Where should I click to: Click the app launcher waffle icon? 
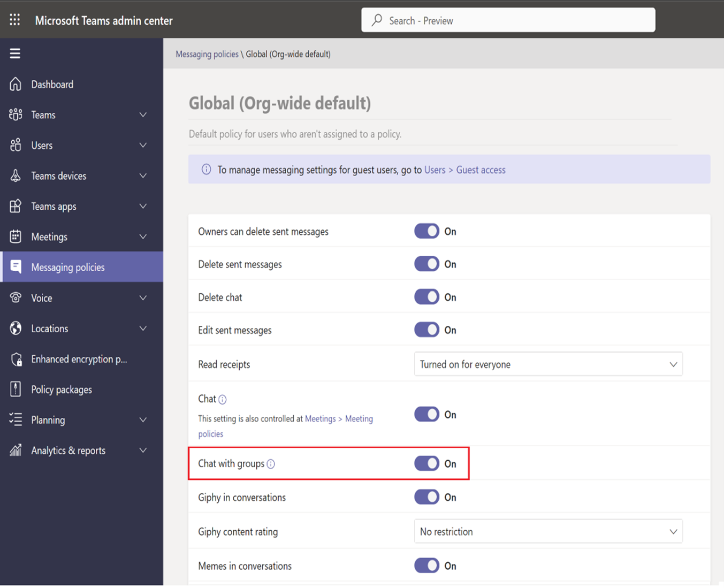tap(14, 19)
